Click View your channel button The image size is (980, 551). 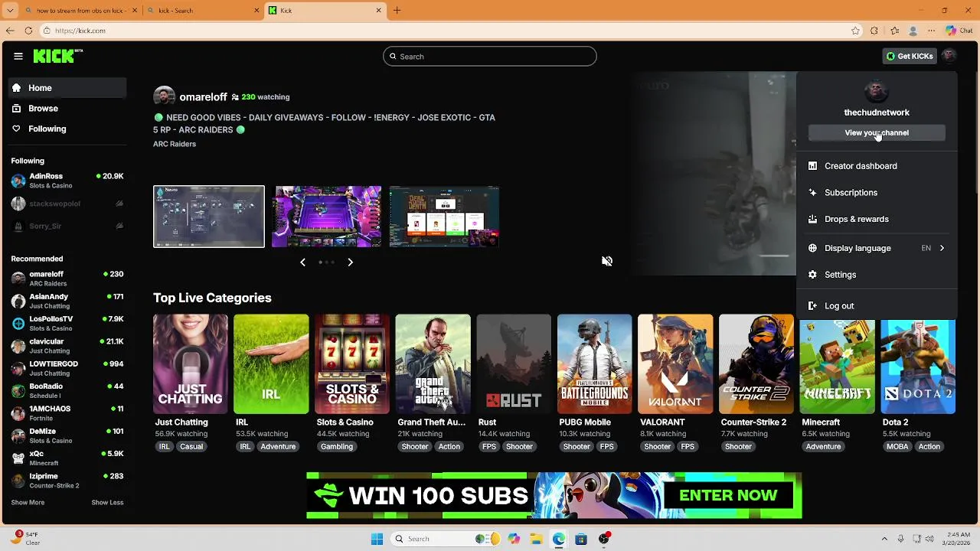point(877,132)
